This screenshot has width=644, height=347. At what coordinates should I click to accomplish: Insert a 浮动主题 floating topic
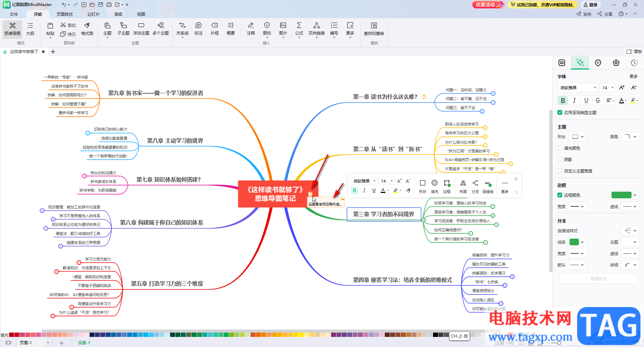tap(141, 29)
